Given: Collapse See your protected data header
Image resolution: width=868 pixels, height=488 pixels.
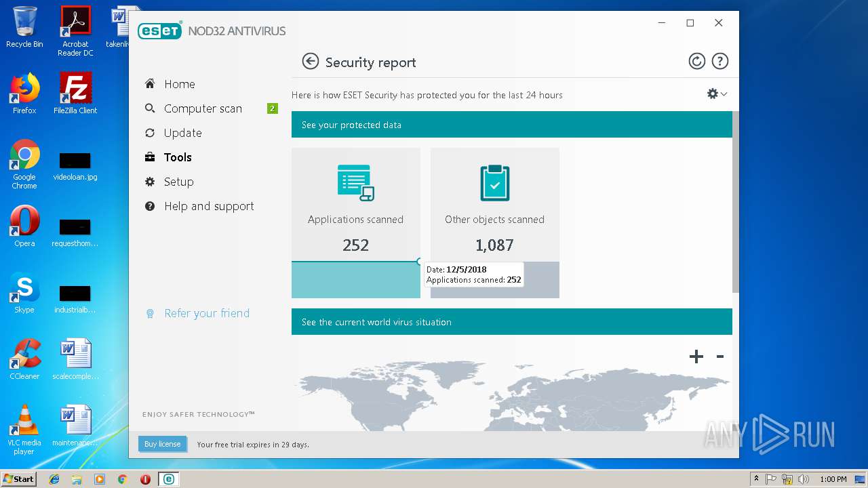Looking at the screenshot, I should coord(512,125).
